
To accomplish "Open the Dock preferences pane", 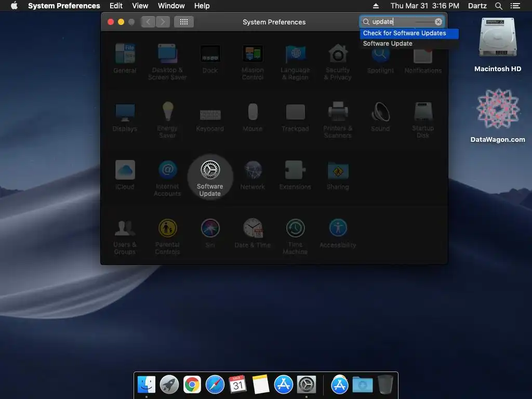I will point(210,58).
